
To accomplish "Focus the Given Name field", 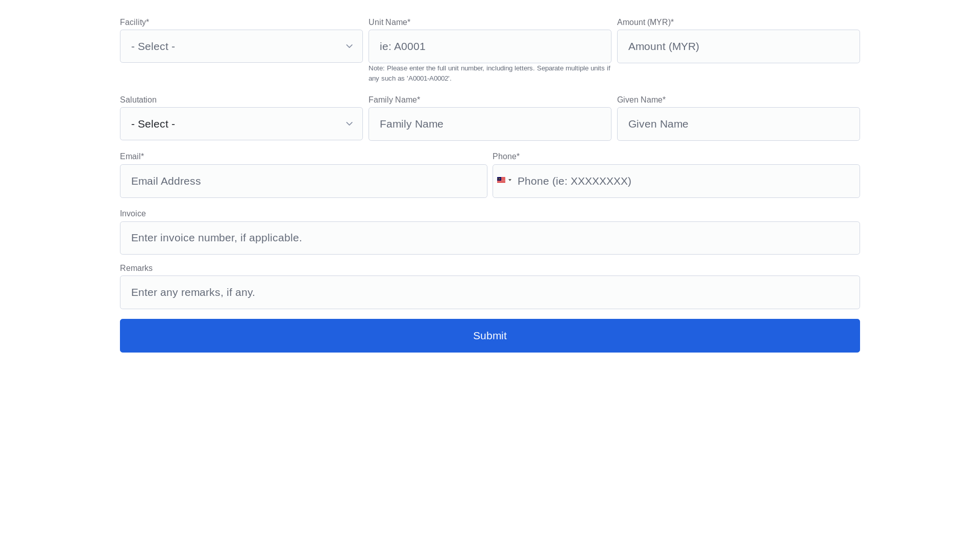I will click(738, 124).
